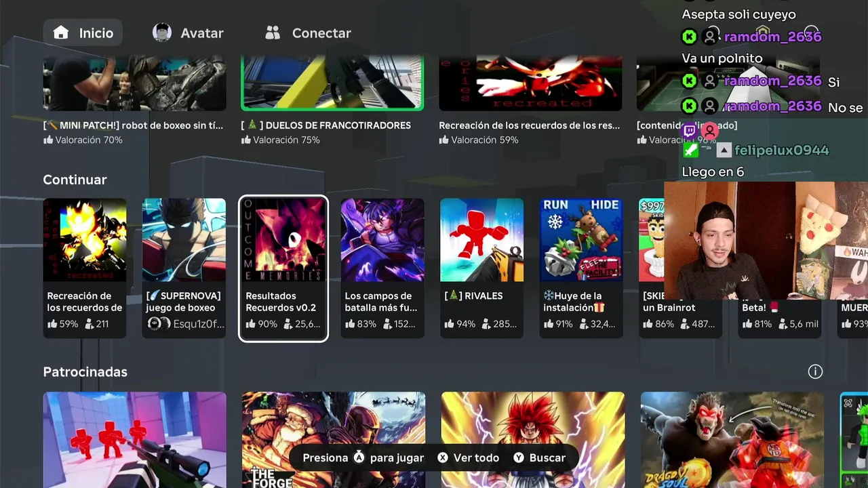Click the Valoración 59% rating text

coord(484,140)
